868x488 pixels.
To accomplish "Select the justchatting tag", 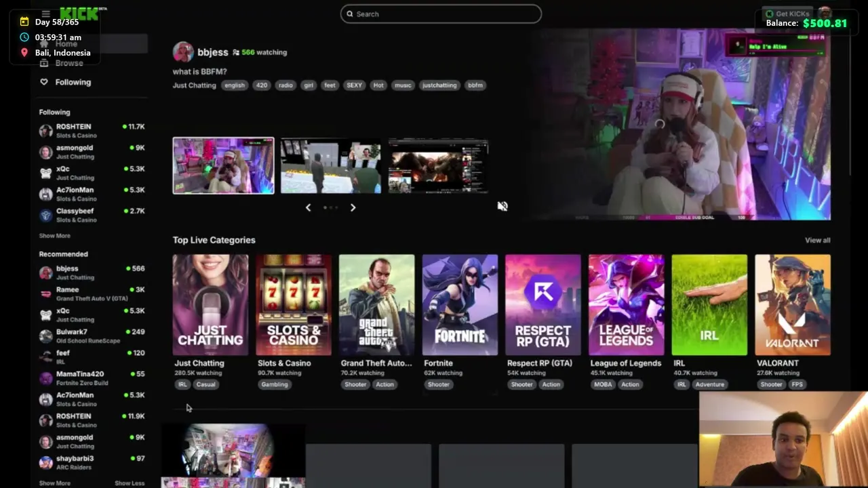I will pyautogui.click(x=439, y=85).
